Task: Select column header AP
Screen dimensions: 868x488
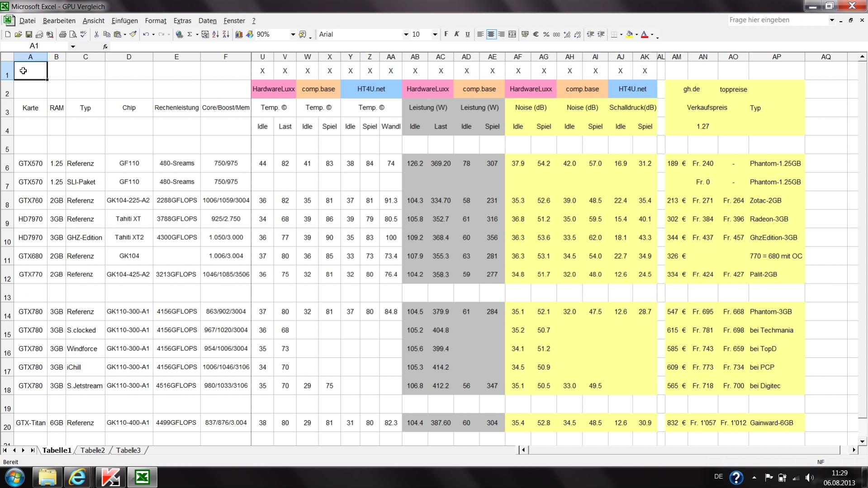Action: tap(777, 57)
